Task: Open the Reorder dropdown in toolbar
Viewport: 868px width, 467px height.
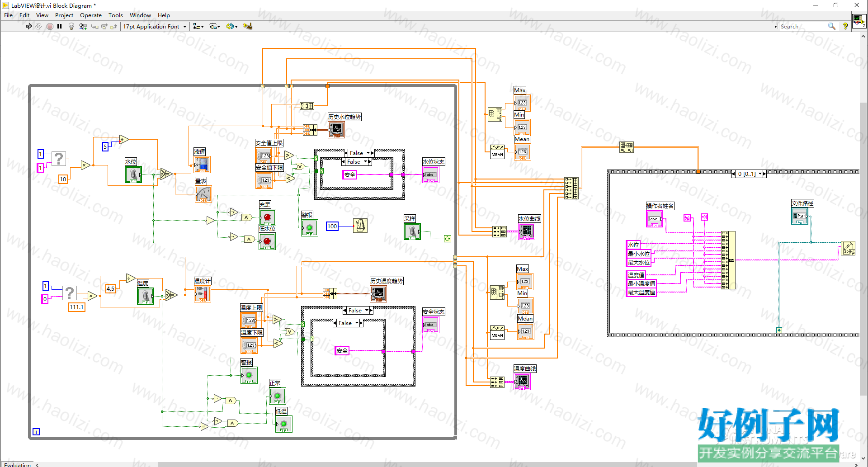Action: pos(232,26)
